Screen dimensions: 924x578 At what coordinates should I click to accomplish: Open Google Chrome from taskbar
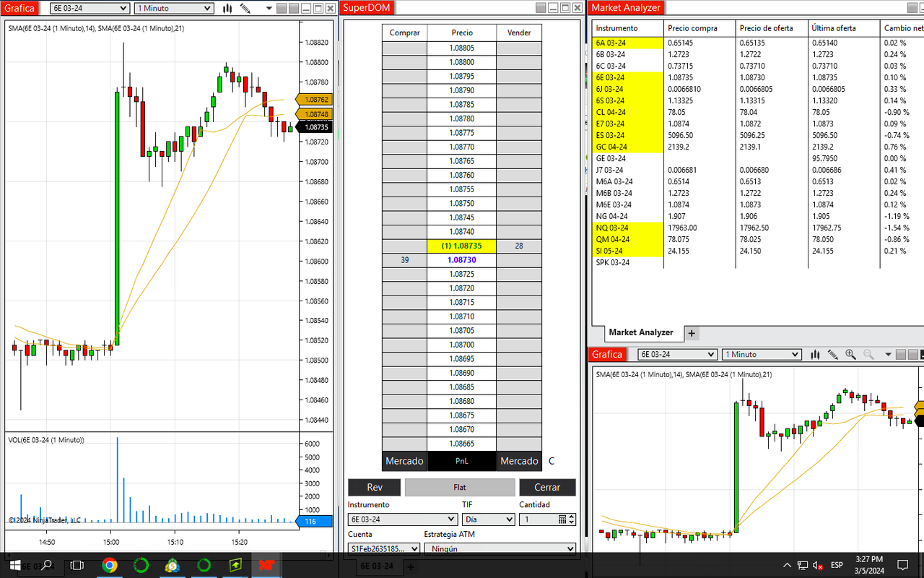click(x=110, y=564)
